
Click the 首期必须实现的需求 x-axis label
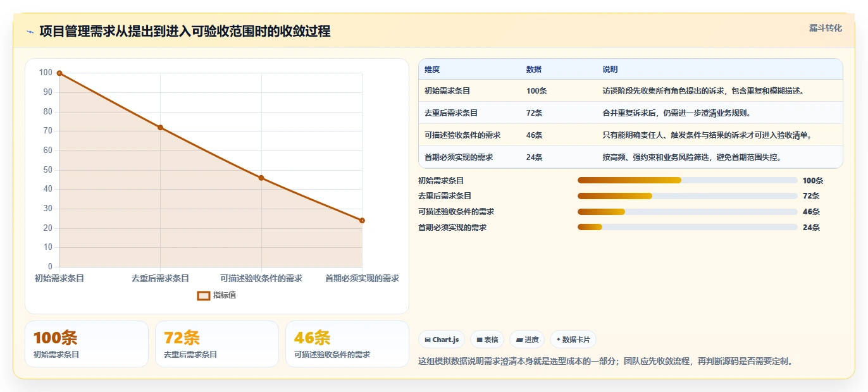[x=362, y=278]
